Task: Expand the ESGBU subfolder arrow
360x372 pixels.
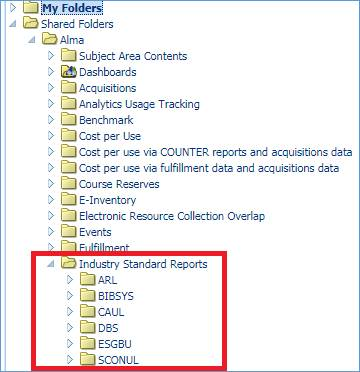Action: [70, 344]
